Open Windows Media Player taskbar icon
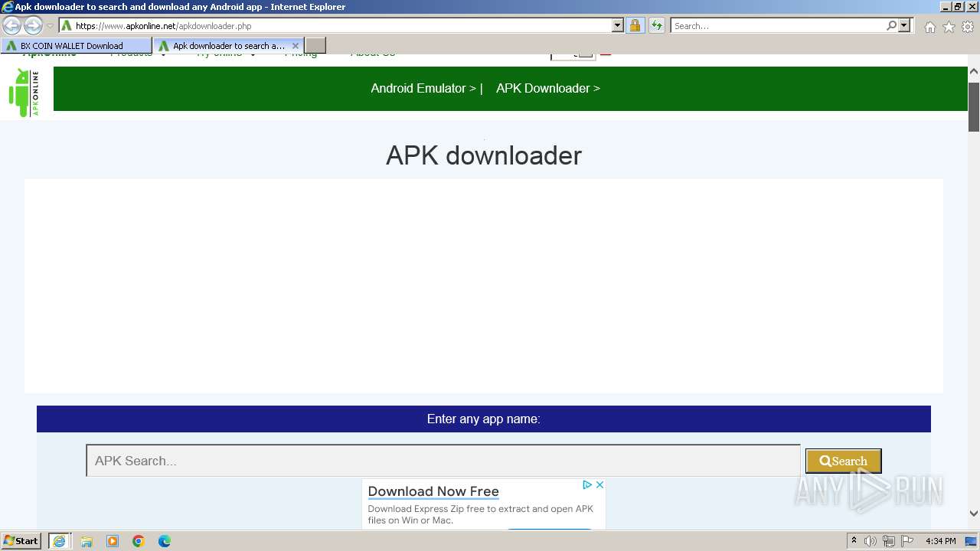Screen dimensions: 980x551 (113, 541)
